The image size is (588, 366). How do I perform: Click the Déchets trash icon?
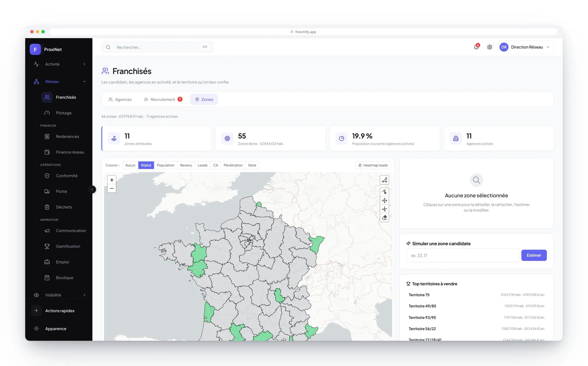click(47, 207)
